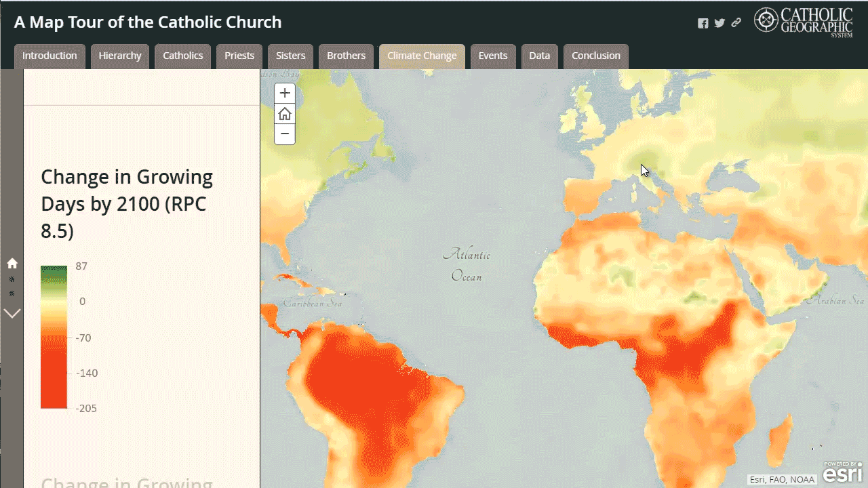Viewport: 868px width, 488px height.
Task: Go to the Events tab
Action: tap(493, 56)
